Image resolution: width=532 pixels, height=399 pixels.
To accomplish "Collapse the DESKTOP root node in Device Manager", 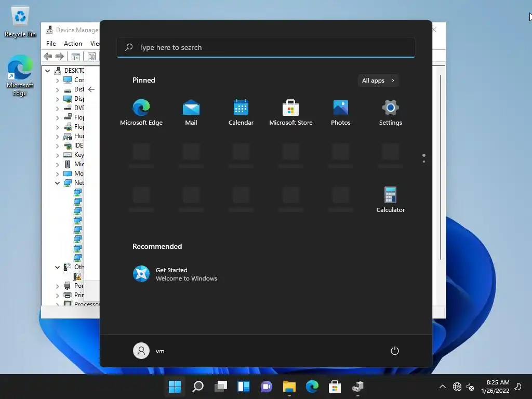I will click(x=47, y=71).
